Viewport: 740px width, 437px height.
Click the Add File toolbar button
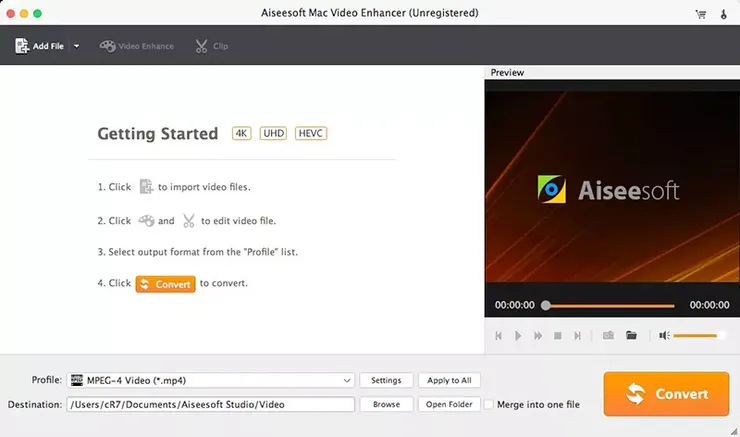[40, 46]
